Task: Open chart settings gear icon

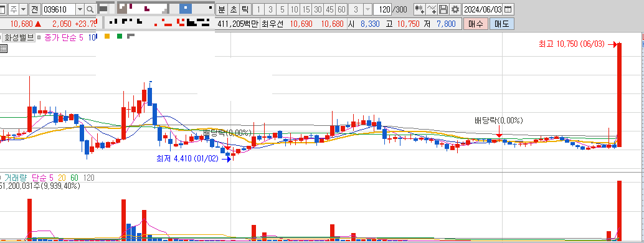Action: pos(455,9)
